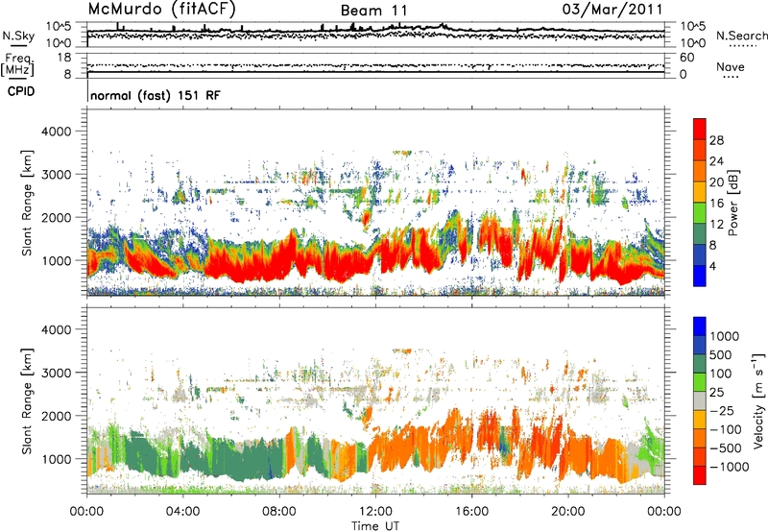Click the Nave legend label
The width and height of the screenshot is (768, 532).
coord(731,67)
